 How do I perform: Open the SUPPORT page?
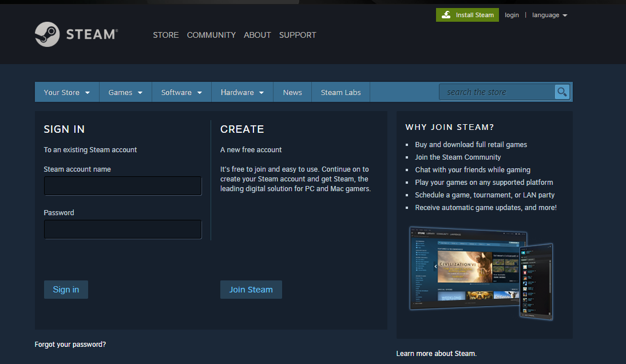click(298, 35)
